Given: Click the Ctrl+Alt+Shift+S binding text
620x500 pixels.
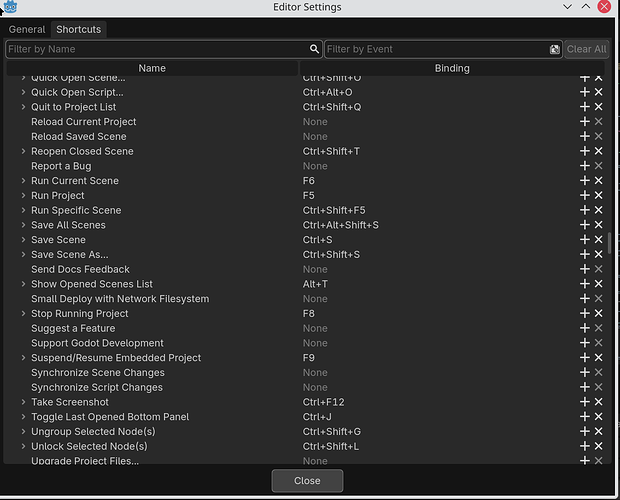Looking at the screenshot, I should (x=340, y=225).
